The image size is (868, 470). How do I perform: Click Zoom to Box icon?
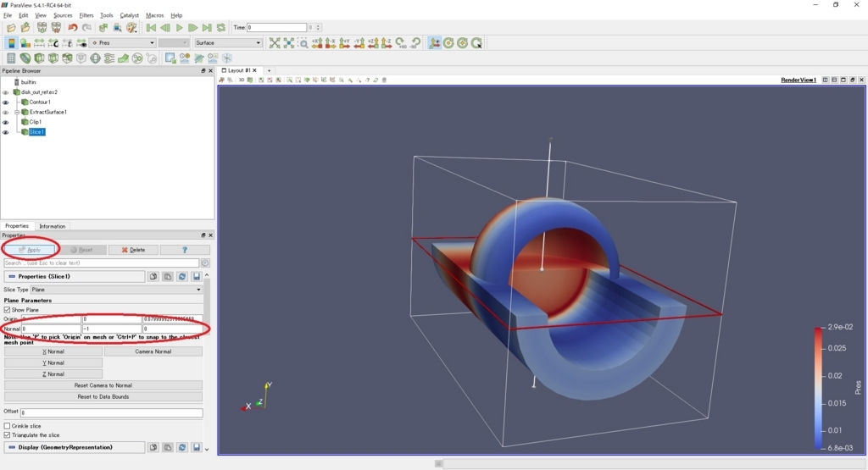coord(303,43)
